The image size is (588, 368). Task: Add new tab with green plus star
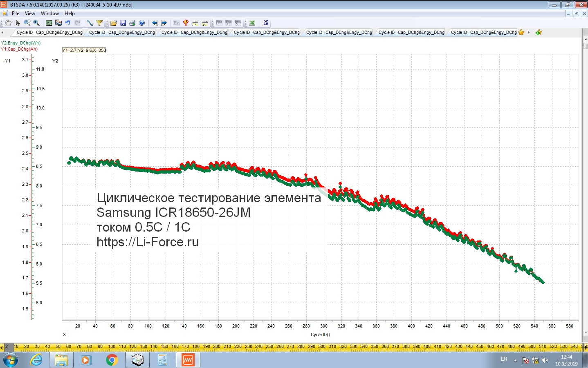coord(539,32)
